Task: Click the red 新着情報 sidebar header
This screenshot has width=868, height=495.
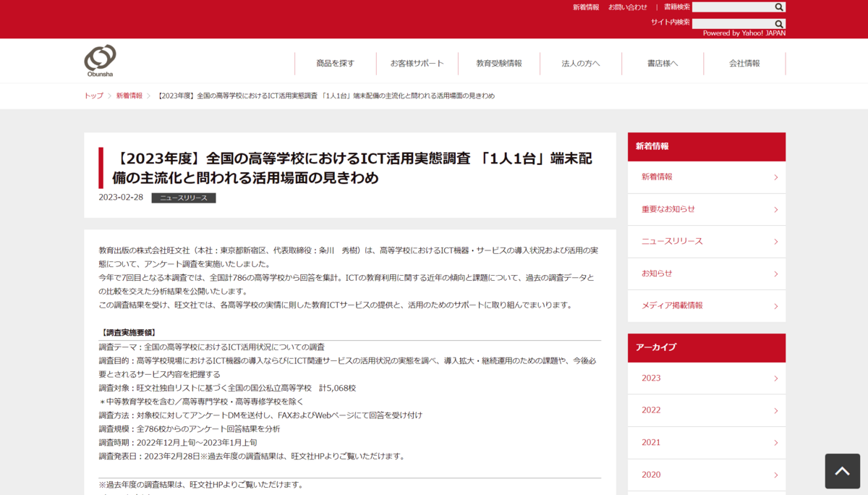Action: tap(707, 147)
